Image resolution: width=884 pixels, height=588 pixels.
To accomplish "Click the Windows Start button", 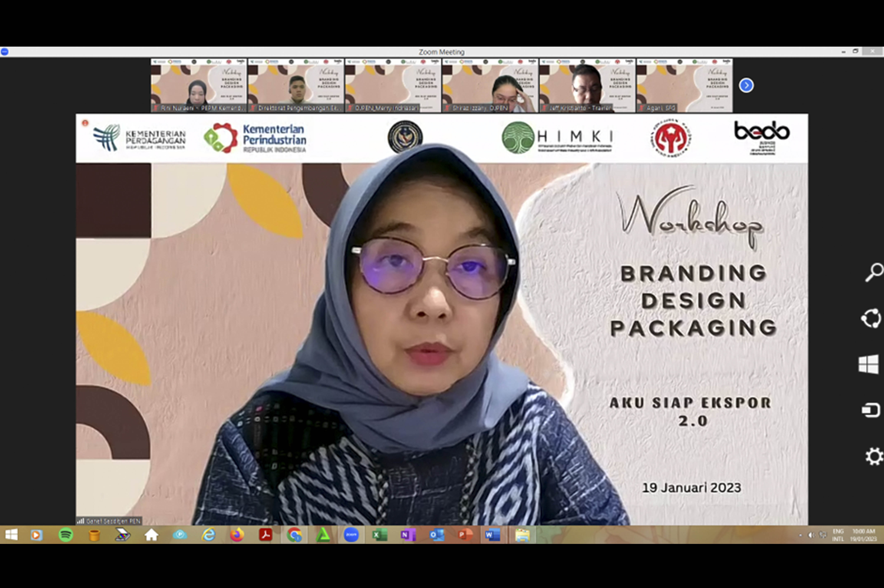I will click(11, 535).
